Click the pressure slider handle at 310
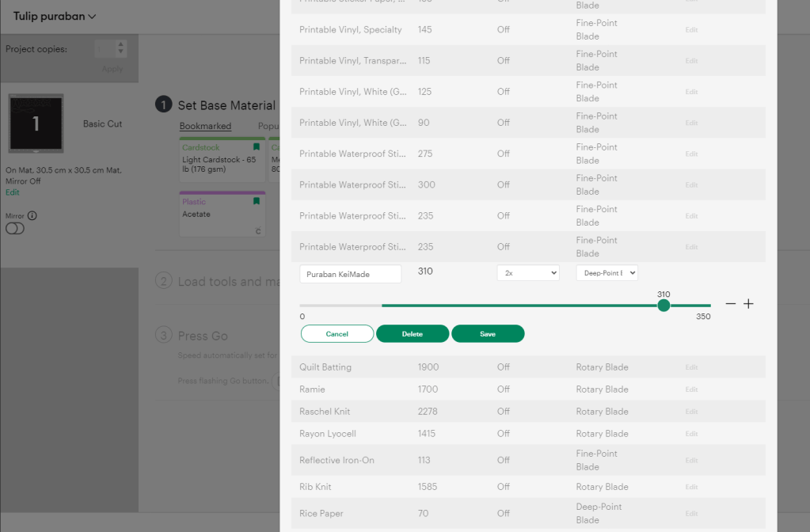The width and height of the screenshot is (810, 532). click(x=664, y=305)
